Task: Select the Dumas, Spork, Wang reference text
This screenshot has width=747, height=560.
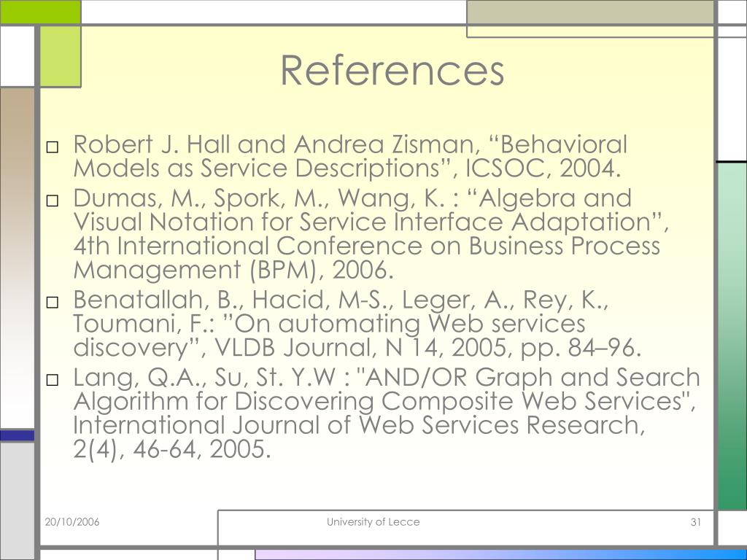Action: pos(371,234)
